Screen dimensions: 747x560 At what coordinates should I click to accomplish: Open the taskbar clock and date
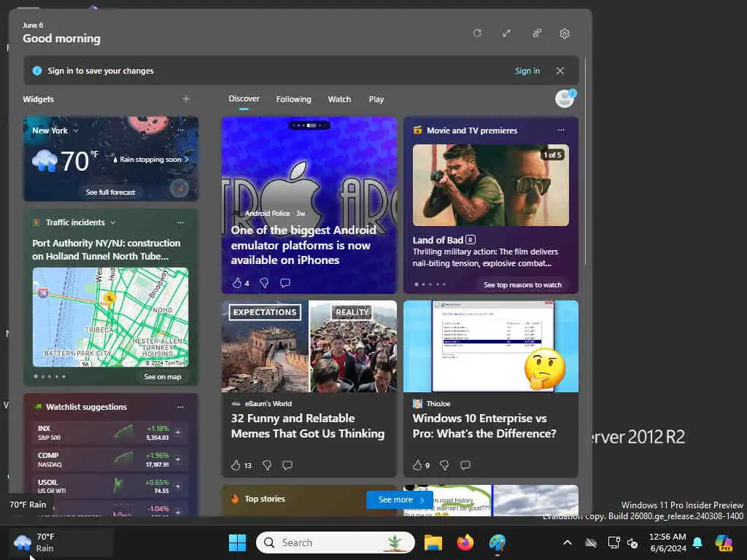click(x=668, y=542)
